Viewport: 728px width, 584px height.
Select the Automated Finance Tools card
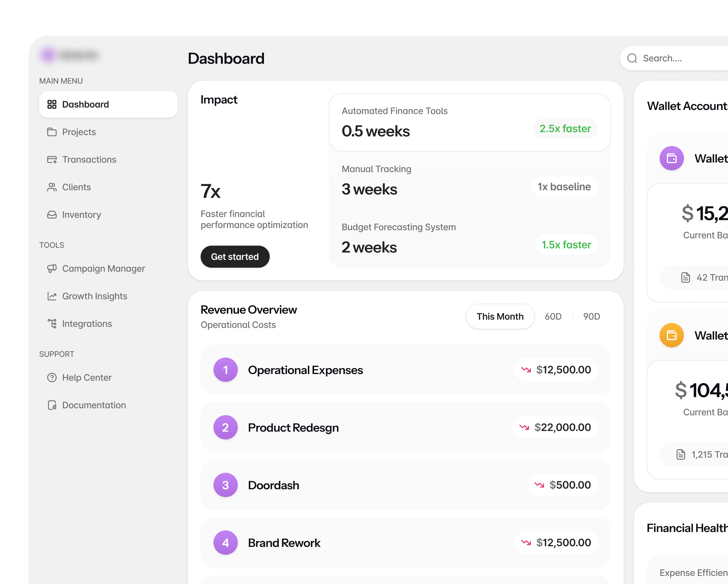(x=469, y=122)
